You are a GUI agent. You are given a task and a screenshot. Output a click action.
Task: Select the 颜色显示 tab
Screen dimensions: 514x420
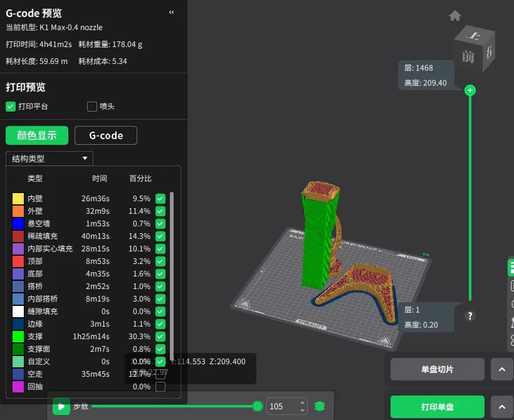tap(37, 135)
